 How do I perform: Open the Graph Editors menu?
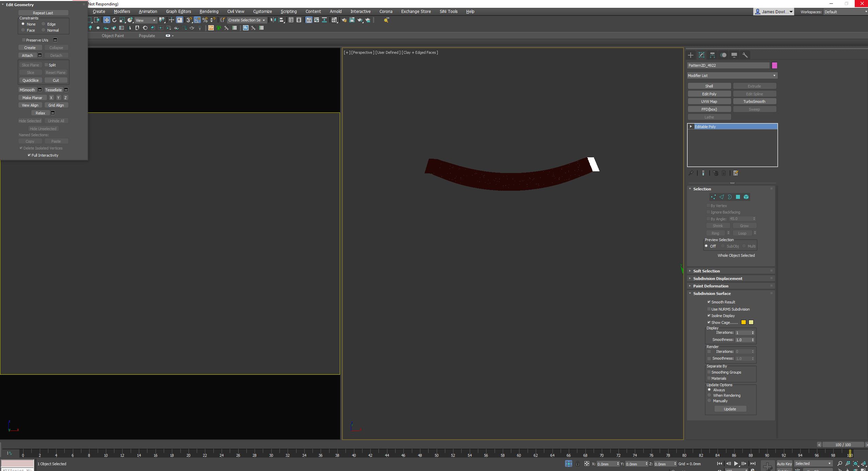[178, 12]
